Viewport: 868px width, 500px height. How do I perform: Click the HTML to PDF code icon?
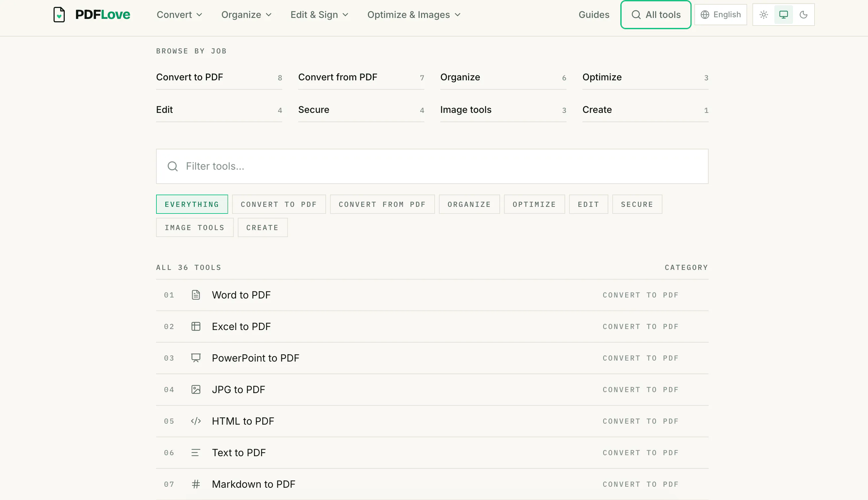[196, 421]
